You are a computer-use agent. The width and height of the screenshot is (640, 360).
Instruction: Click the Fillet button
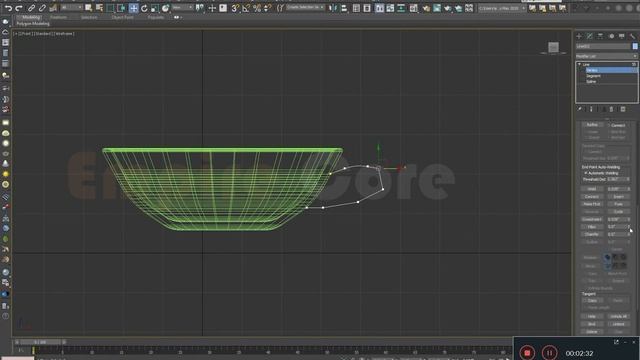592,227
